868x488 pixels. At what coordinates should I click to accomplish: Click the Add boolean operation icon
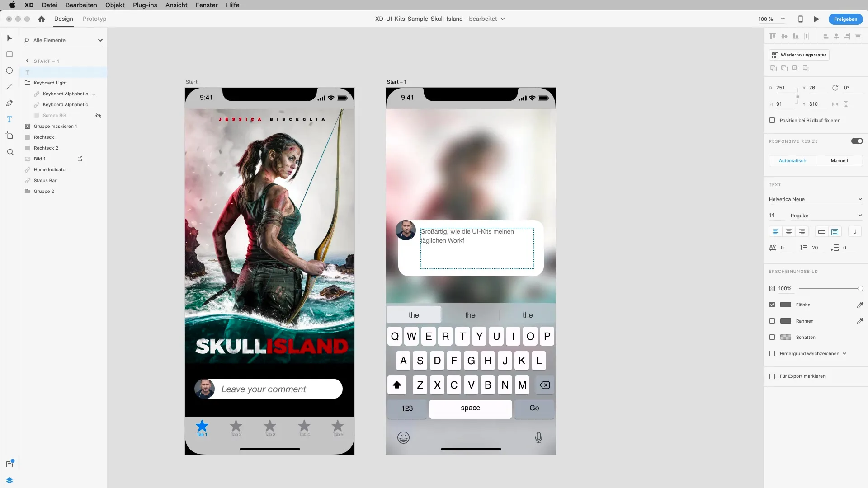(x=774, y=68)
